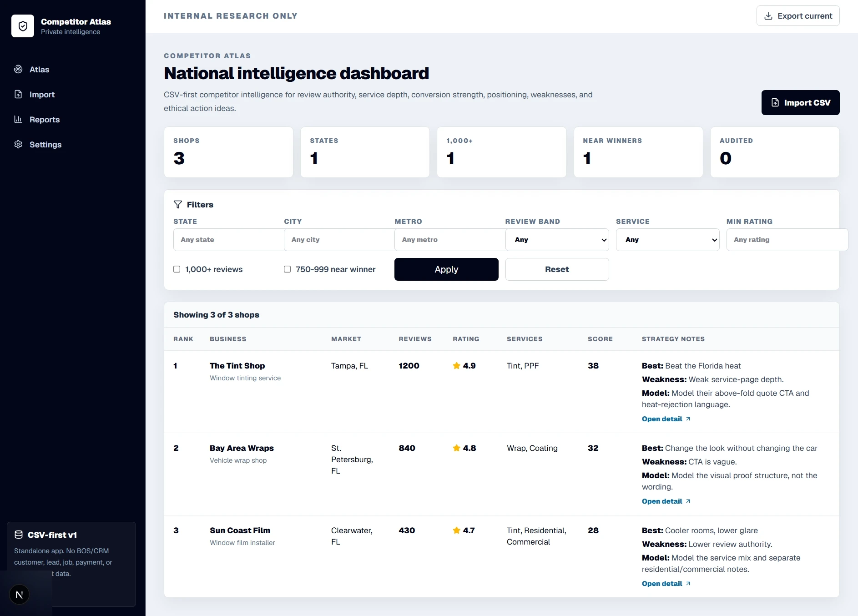Click the Competitor Atlas shield logo
The width and height of the screenshot is (858, 616).
coord(23,26)
